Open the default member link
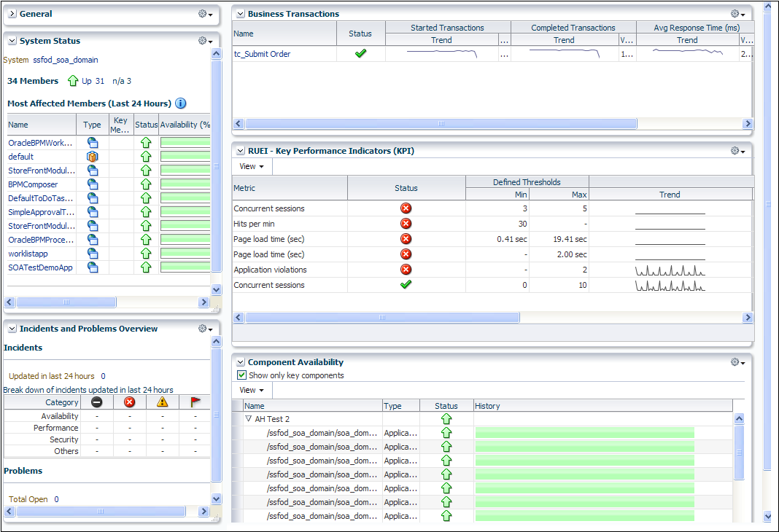This screenshot has height=532, width=779. [21, 157]
